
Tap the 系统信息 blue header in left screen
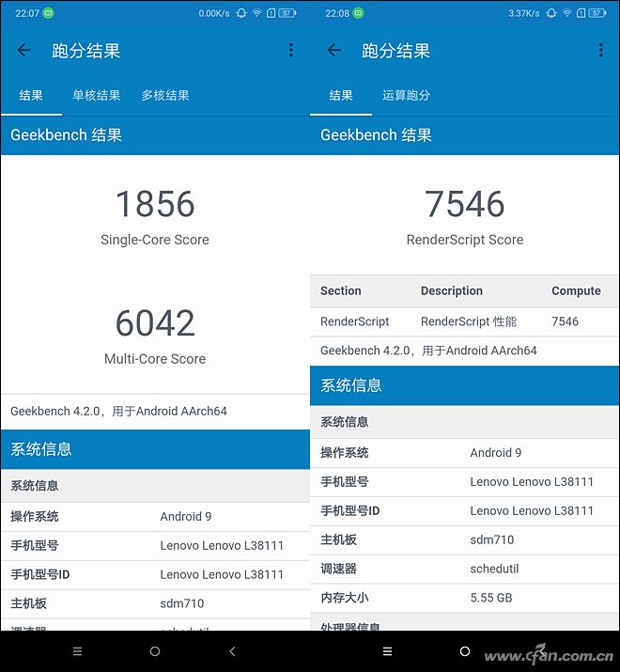(155, 449)
